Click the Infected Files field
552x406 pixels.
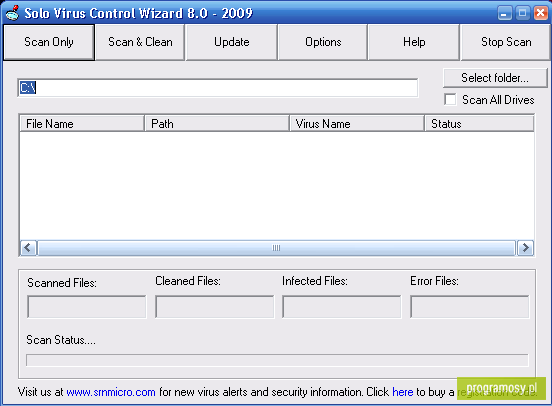pos(341,307)
